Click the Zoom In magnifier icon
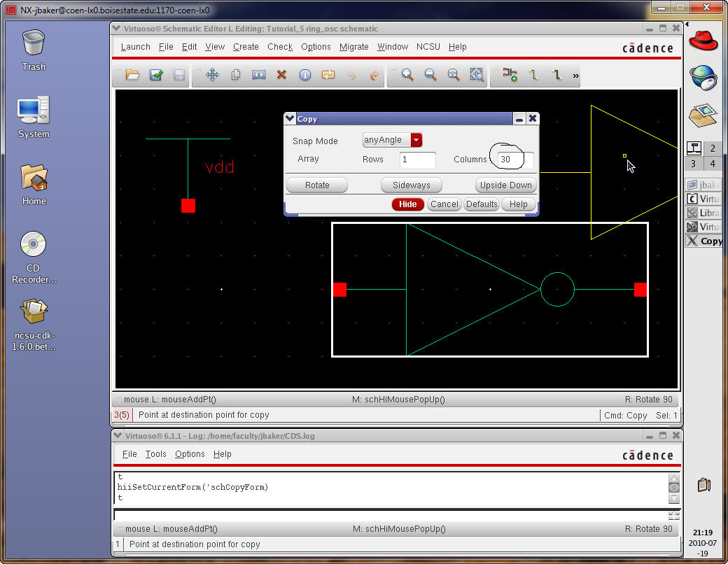Image resolution: width=728 pixels, height=564 pixels. click(x=407, y=76)
